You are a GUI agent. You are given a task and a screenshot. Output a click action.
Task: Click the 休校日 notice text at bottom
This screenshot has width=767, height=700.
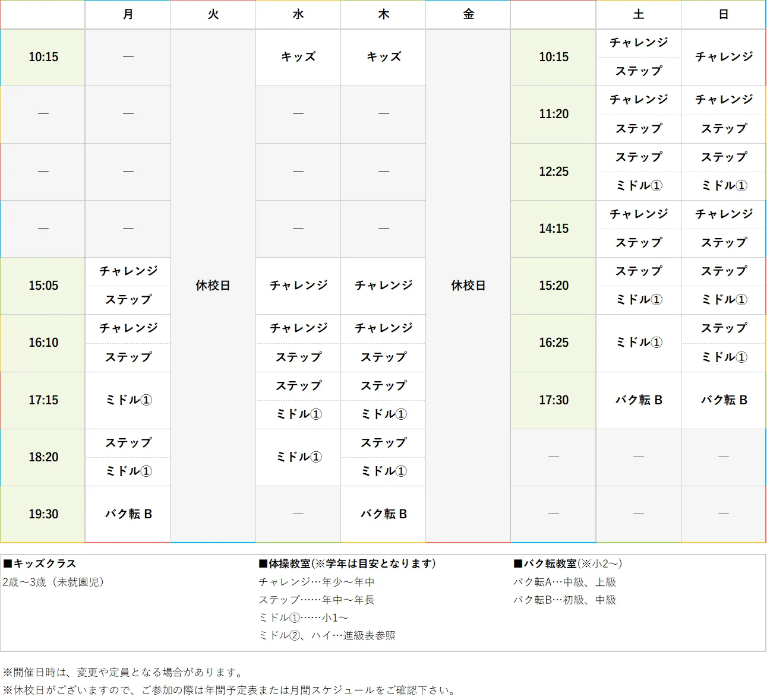(x=229, y=691)
